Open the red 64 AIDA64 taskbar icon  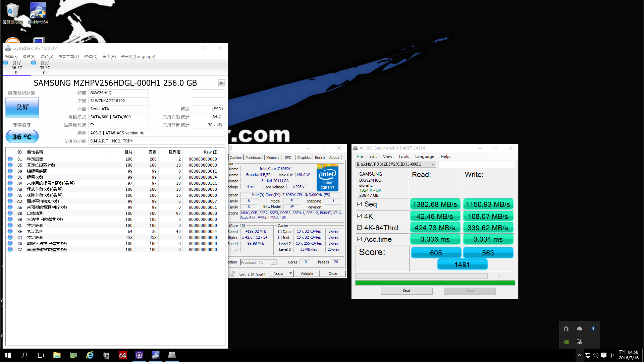tap(122, 355)
